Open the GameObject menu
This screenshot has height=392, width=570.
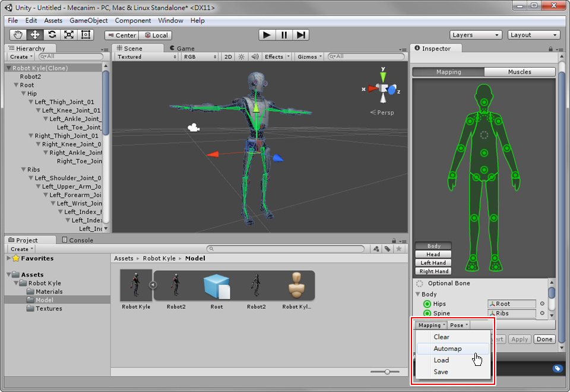click(88, 21)
